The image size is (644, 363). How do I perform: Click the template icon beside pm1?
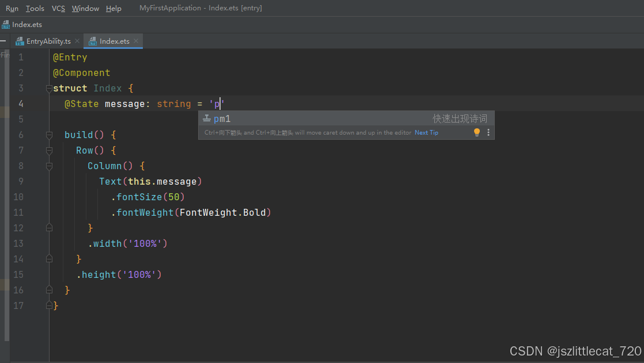click(x=207, y=119)
